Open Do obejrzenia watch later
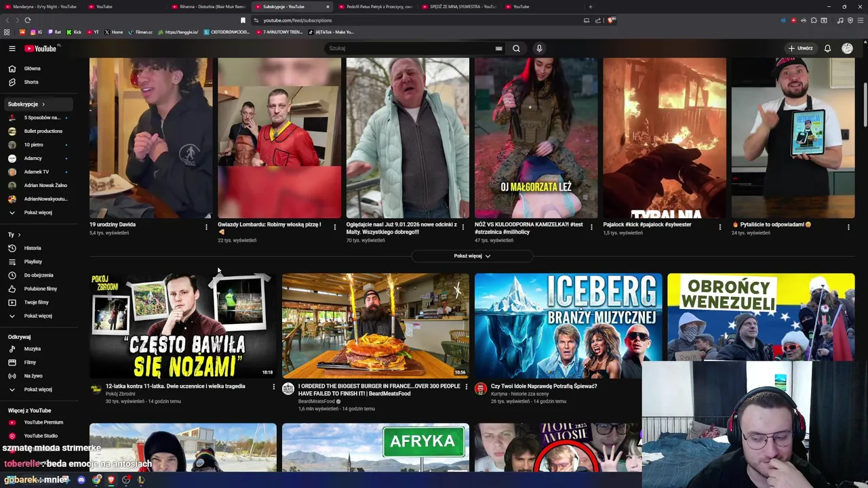 tap(38, 275)
